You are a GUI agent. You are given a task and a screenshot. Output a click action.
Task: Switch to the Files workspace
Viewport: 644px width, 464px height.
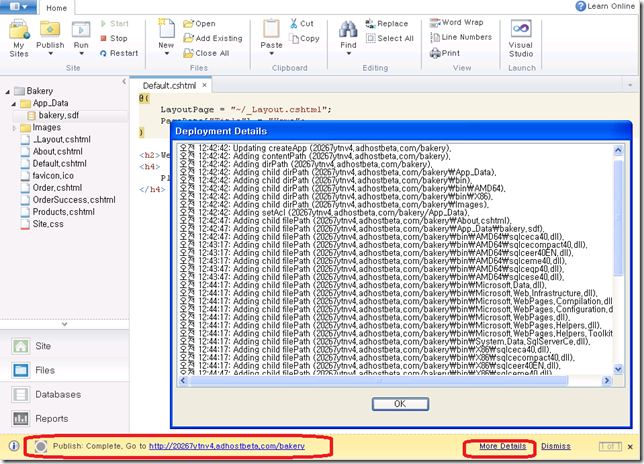[64, 370]
